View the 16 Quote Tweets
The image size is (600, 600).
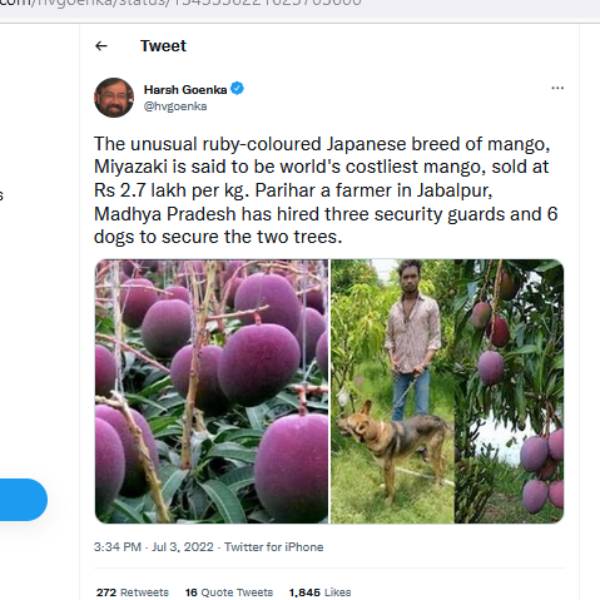click(x=229, y=592)
